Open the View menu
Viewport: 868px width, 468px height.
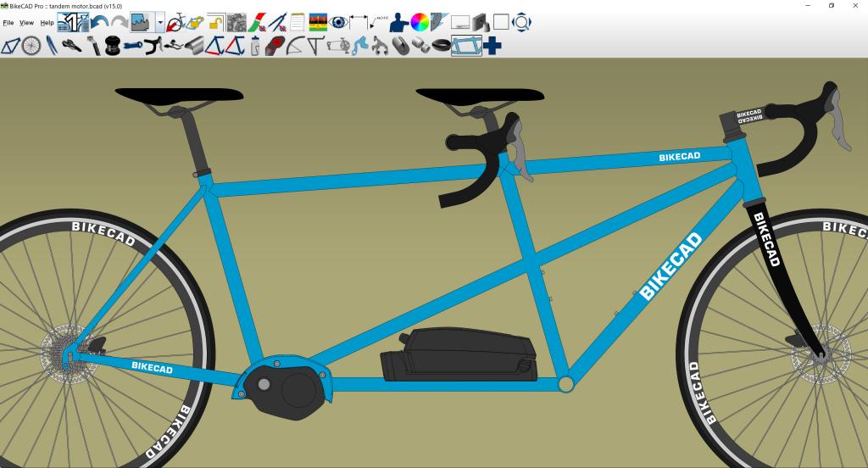coord(26,23)
